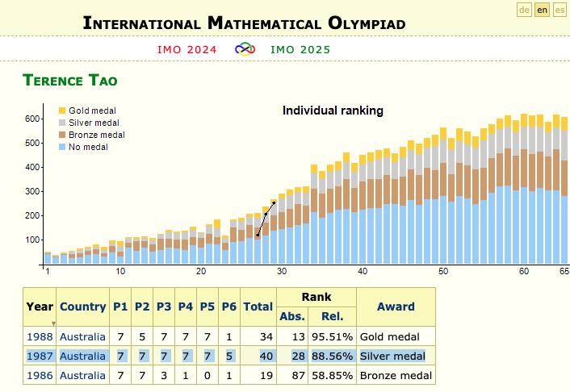
Task: Sort the table by Country header
Action: pyautogui.click(x=83, y=307)
